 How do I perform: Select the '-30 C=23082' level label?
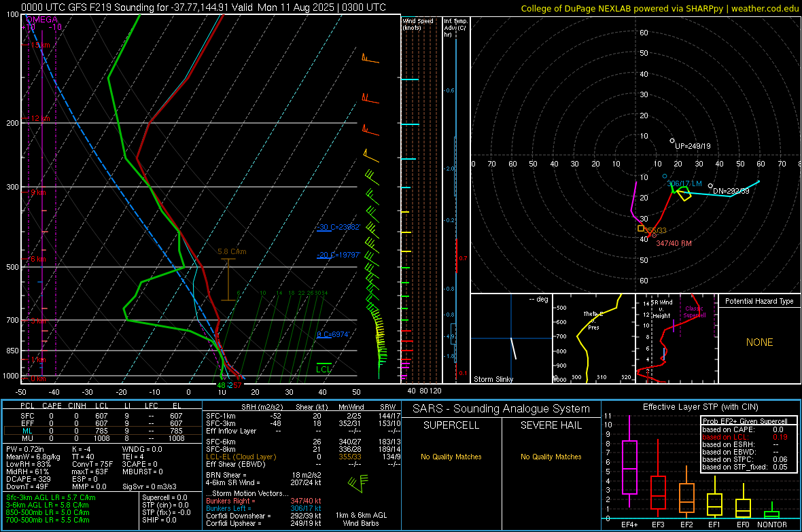[x=338, y=227]
